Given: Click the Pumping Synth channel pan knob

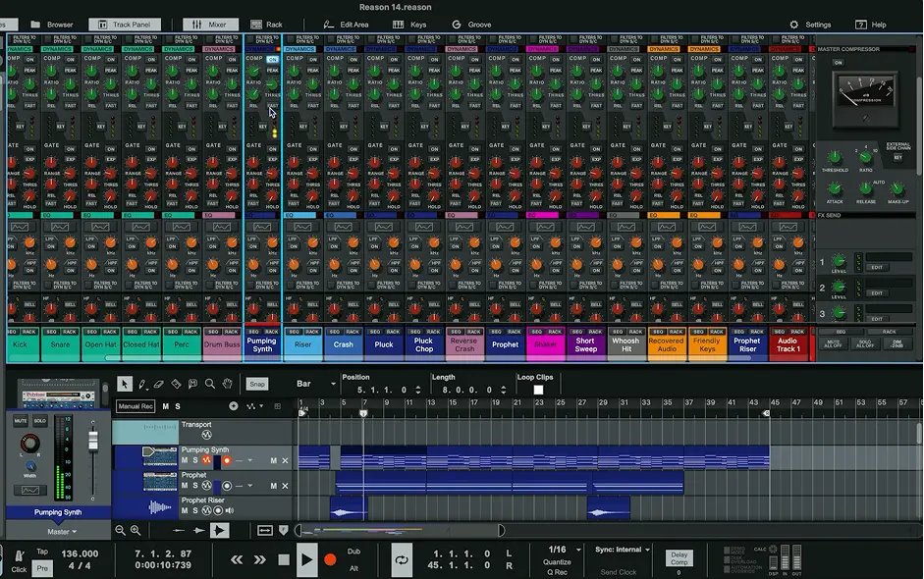Looking at the screenshot, I should [x=29, y=443].
